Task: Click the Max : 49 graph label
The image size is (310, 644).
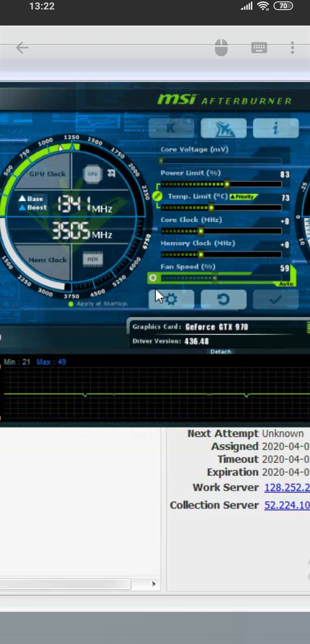Action: pyautogui.click(x=51, y=362)
